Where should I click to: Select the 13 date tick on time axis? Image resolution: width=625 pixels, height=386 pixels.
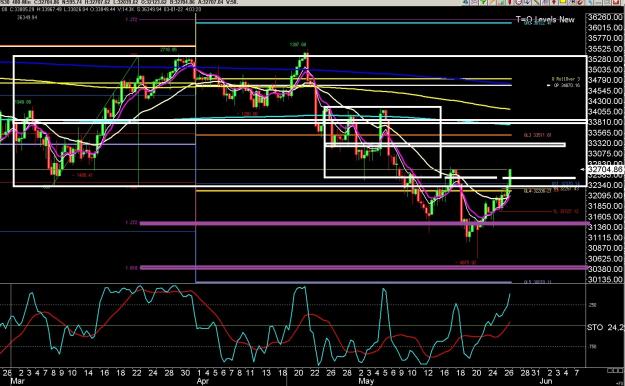pyautogui.click(x=266, y=373)
